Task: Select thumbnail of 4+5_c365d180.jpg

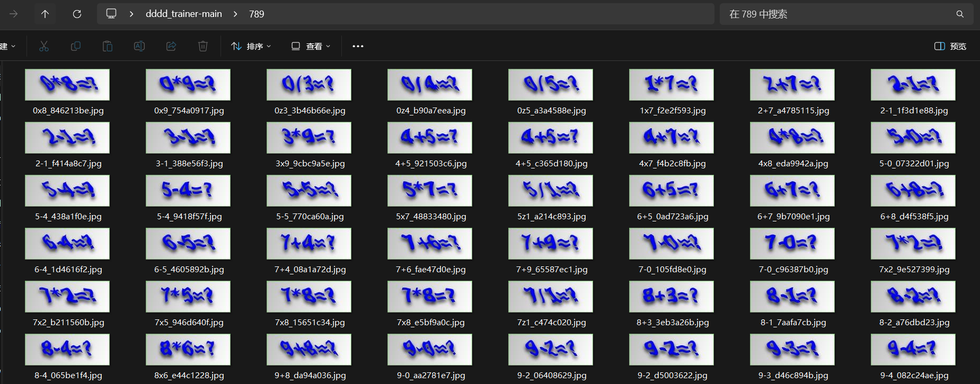Action: coord(551,138)
